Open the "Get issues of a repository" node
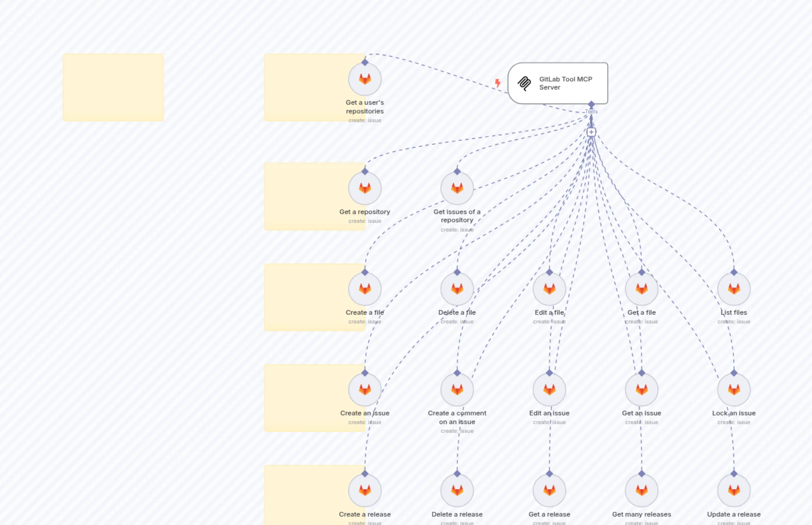This screenshot has width=812, height=525. (457, 188)
